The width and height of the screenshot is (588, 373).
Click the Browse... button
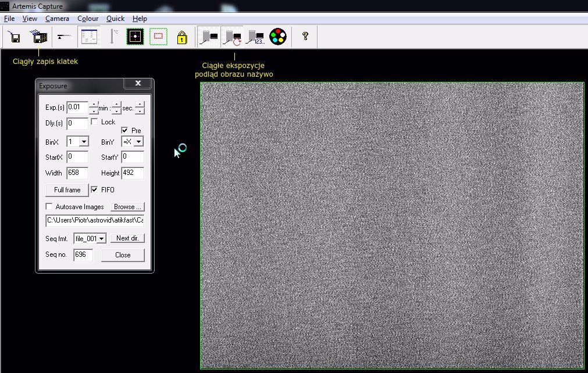click(127, 206)
